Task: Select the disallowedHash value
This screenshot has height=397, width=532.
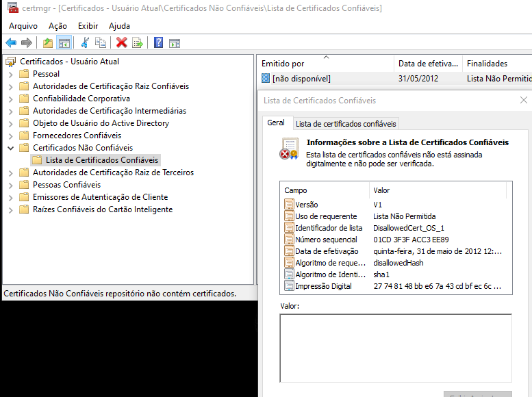Action: (x=398, y=263)
